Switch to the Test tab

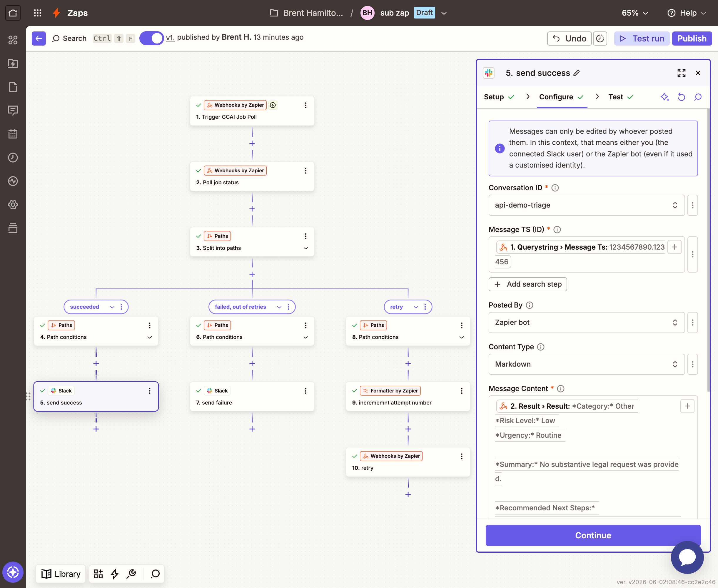(621, 97)
